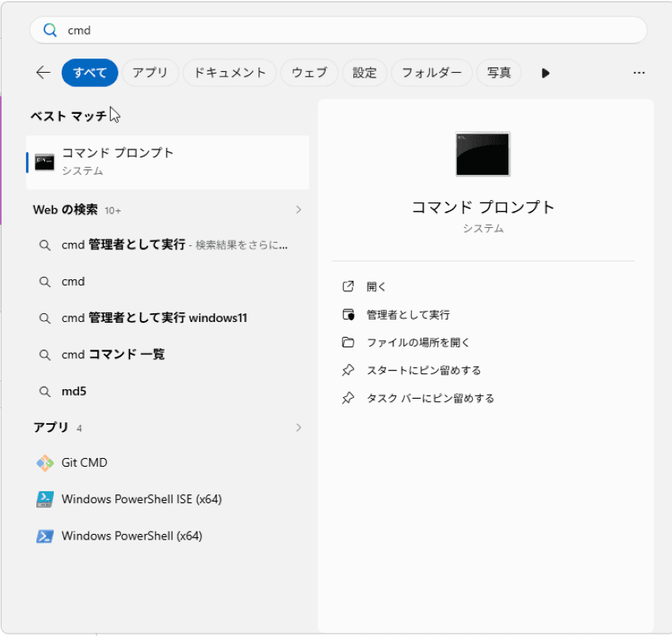Click the Git CMD app icon
The width and height of the screenshot is (672, 636).
(44, 463)
